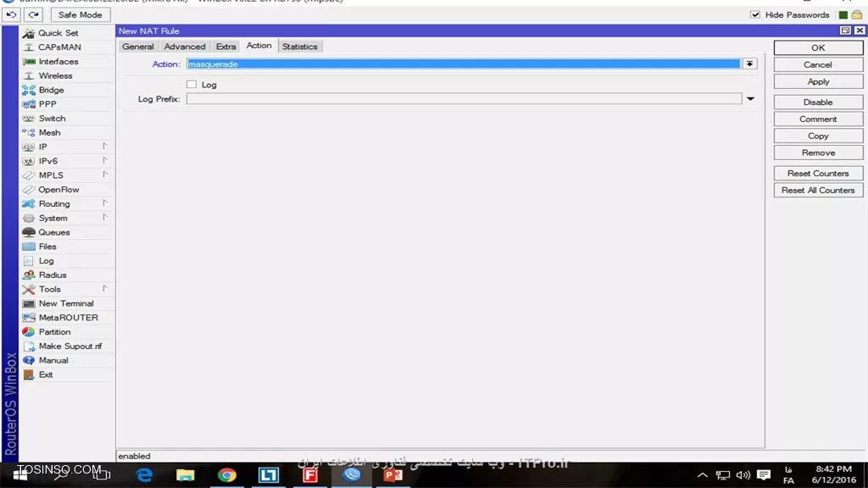Open the Interfaces list icon
Image resolution: width=868 pixels, height=488 pixels.
pyautogui.click(x=29, y=61)
